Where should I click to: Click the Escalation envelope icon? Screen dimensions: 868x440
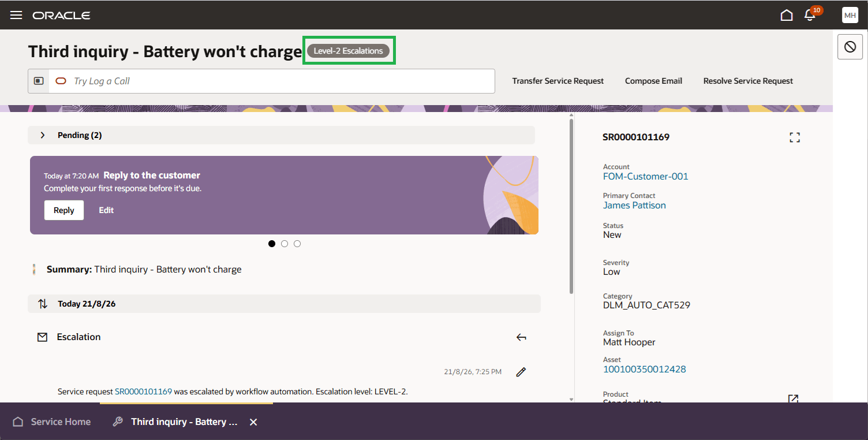42,337
